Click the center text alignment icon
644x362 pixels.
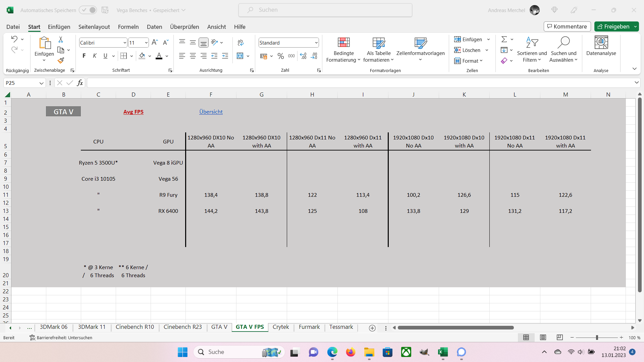click(193, 56)
